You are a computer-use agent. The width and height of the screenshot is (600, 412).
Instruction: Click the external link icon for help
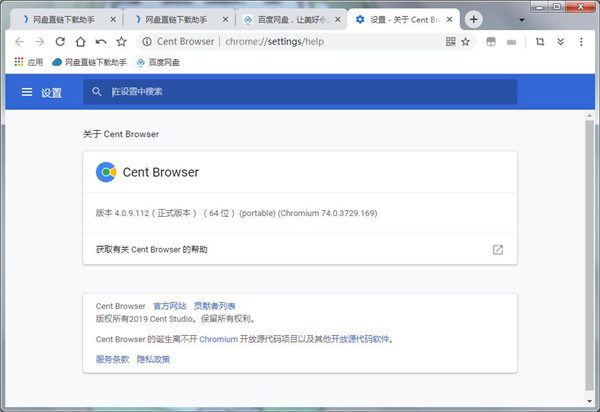tap(498, 250)
